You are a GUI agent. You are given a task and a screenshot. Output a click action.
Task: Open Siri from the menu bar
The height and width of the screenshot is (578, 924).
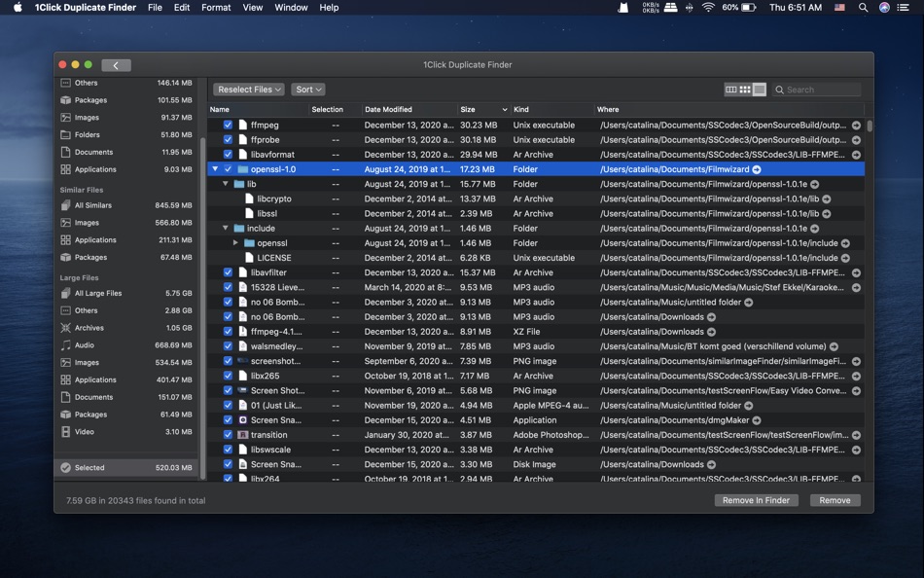884,8
